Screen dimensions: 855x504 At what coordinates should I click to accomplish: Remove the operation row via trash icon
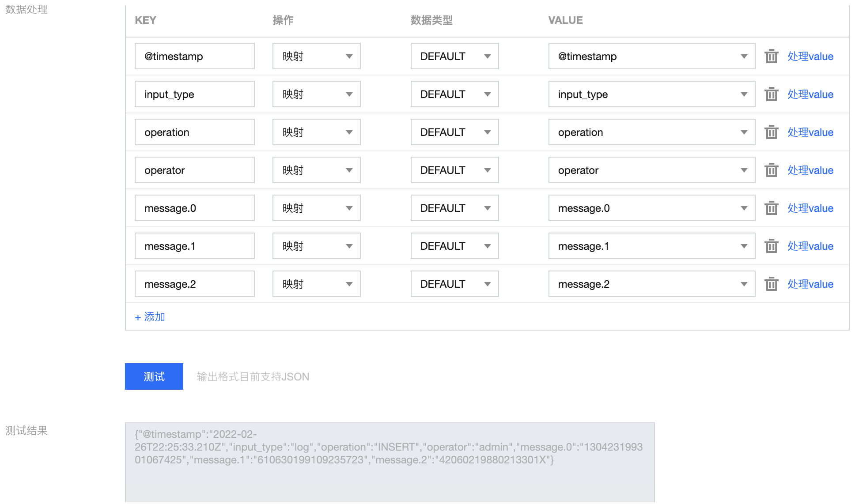coord(771,132)
